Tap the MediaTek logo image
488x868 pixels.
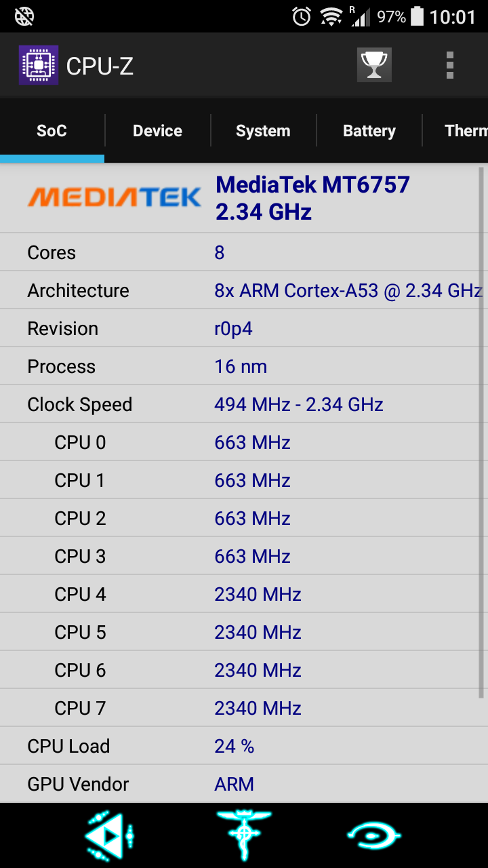point(114,197)
